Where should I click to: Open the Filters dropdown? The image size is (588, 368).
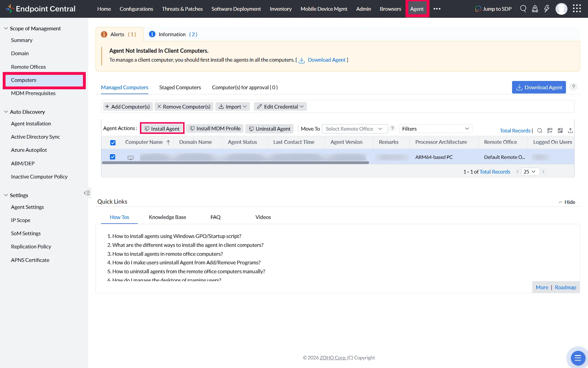(x=435, y=129)
